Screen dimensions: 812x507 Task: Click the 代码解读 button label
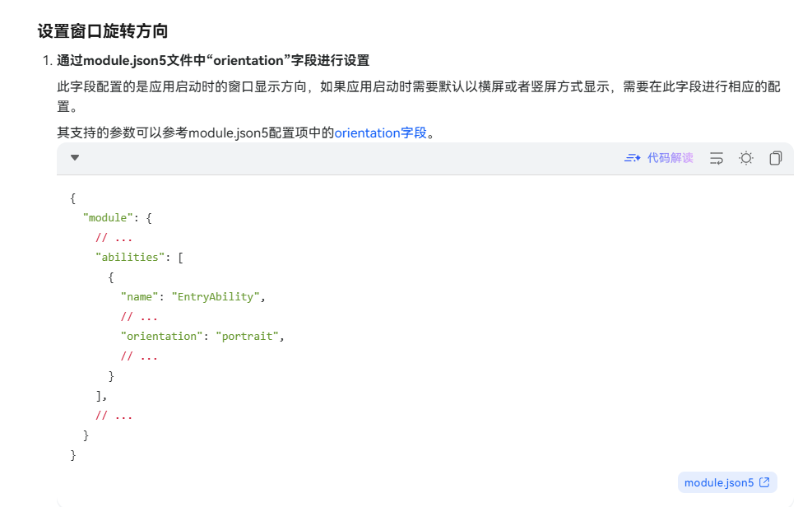coord(670,158)
